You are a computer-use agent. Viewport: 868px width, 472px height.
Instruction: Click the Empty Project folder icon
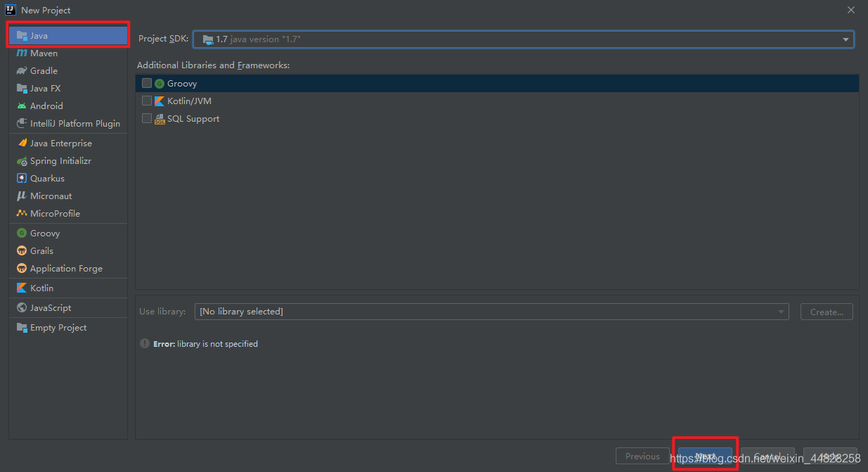(22, 328)
